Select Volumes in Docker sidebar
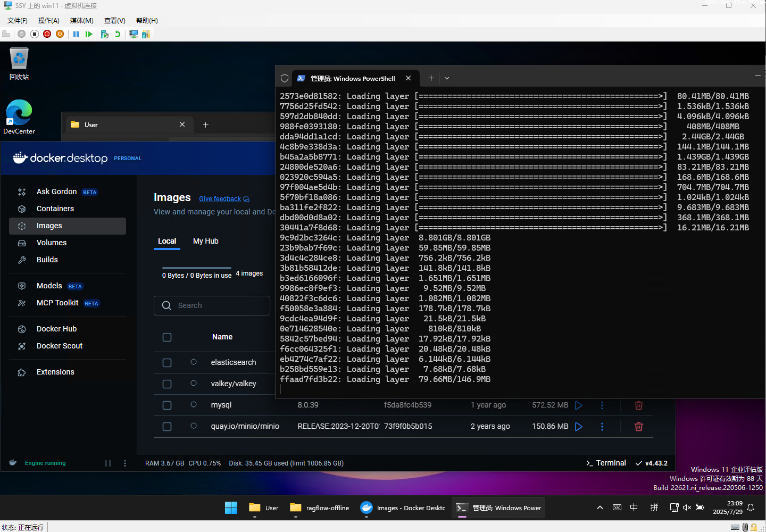This screenshot has width=766, height=532. 67,243
